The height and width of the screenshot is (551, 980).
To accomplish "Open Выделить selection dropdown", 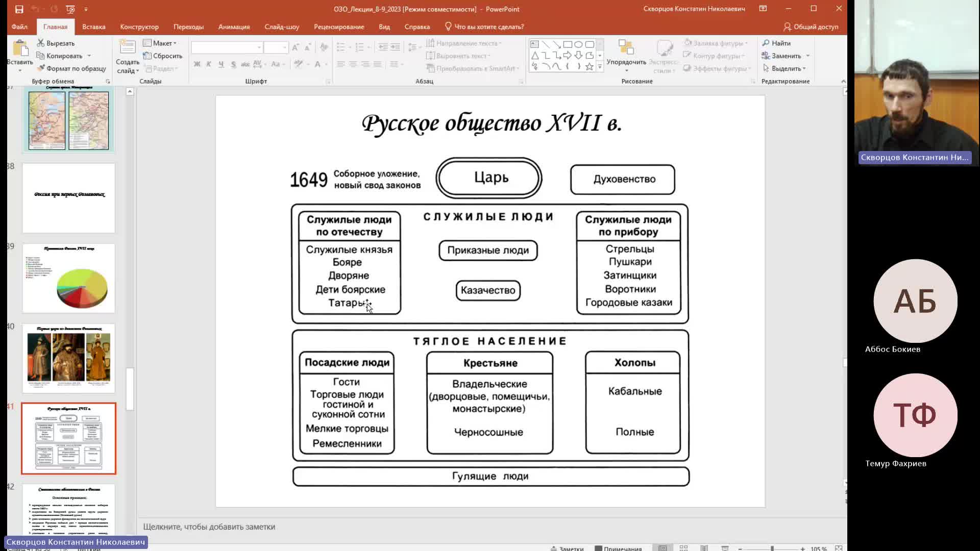I will (x=785, y=68).
